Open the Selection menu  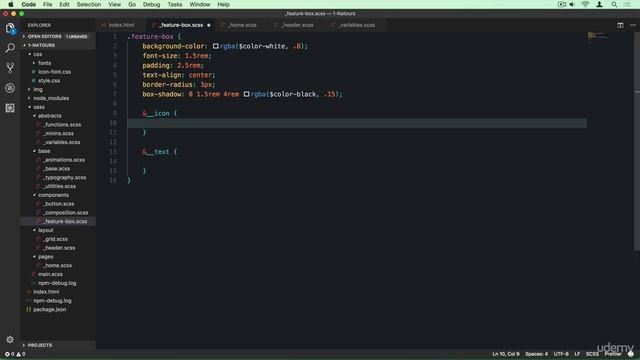89,4
